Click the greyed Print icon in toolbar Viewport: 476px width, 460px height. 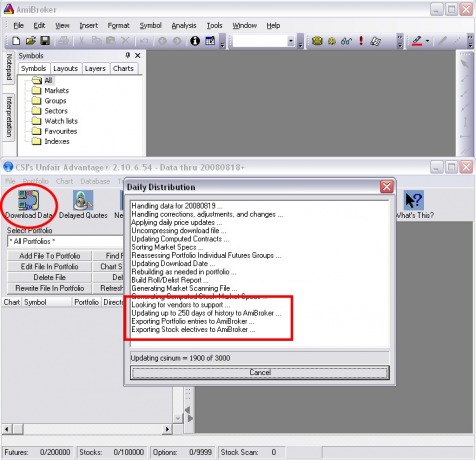coord(63,41)
